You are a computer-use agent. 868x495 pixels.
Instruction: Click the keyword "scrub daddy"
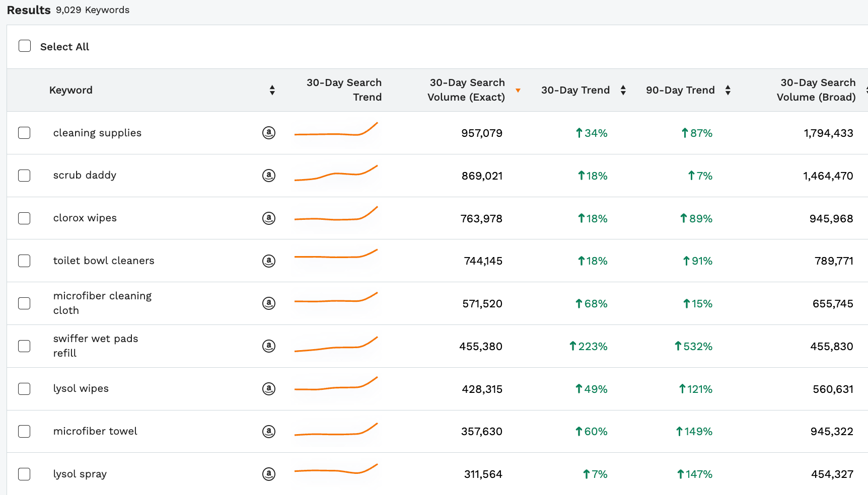[x=85, y=175]
